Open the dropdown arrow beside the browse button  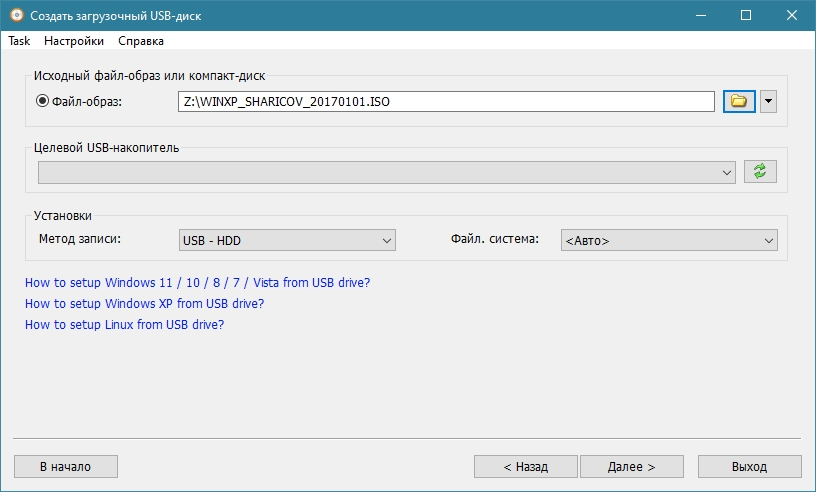click(768, 101)
